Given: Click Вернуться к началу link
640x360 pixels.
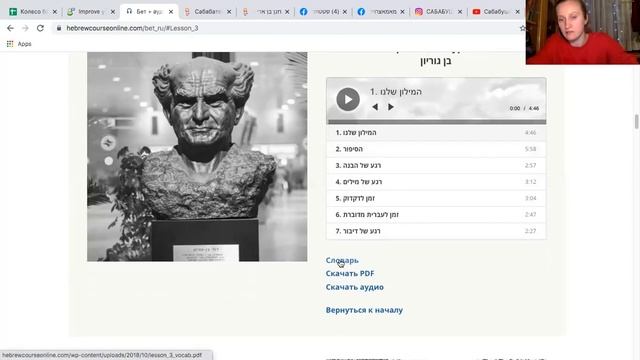Looking at the screenshot, I should (364, 310).
